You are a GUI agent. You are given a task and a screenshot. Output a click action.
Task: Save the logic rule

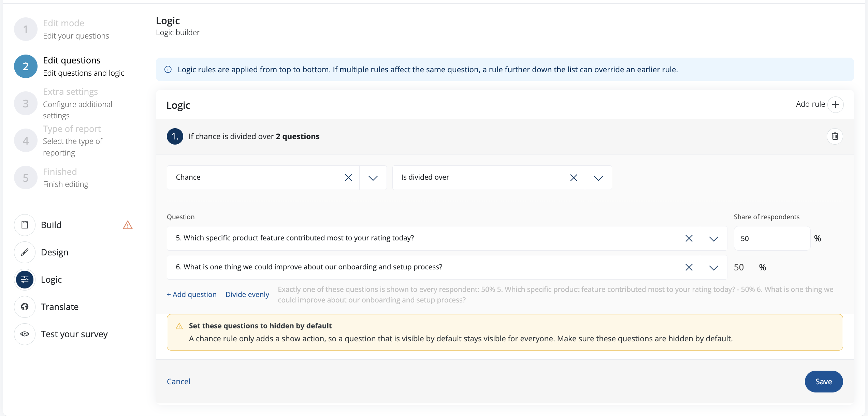[824, 382]
